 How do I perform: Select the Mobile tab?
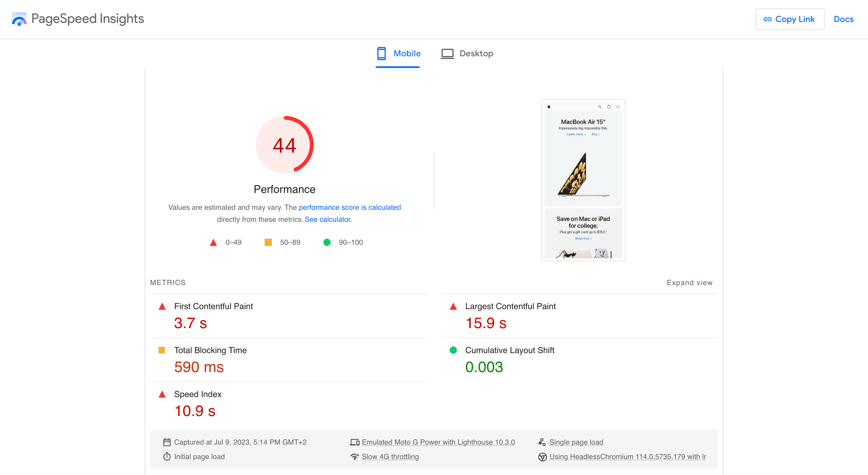[x=407, y=53]
